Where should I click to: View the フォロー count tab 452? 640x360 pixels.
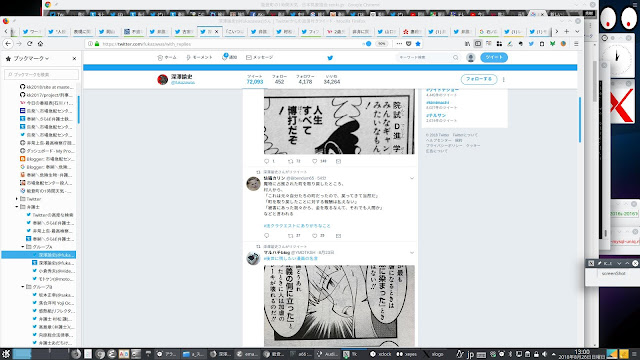279,80
